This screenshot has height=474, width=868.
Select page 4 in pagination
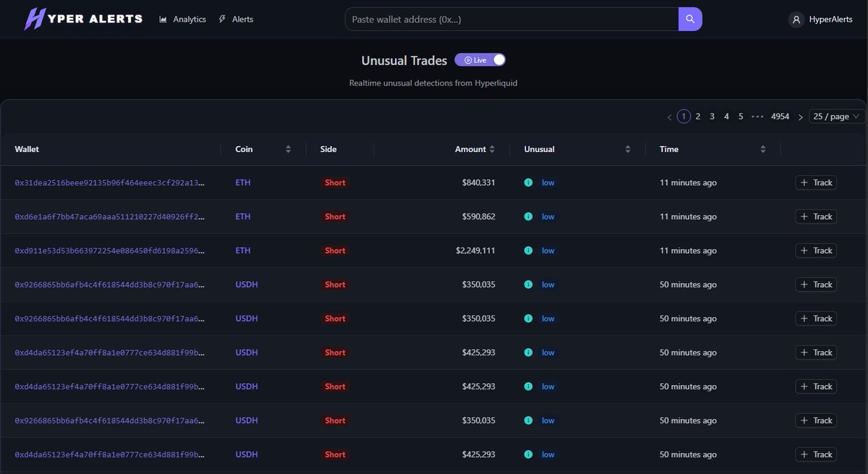coord(727,117)
